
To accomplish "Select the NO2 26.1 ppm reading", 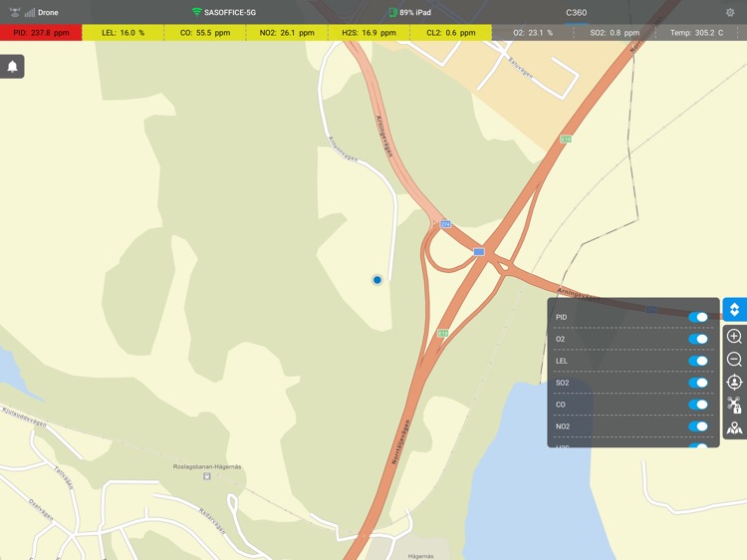I will (287, 33).
